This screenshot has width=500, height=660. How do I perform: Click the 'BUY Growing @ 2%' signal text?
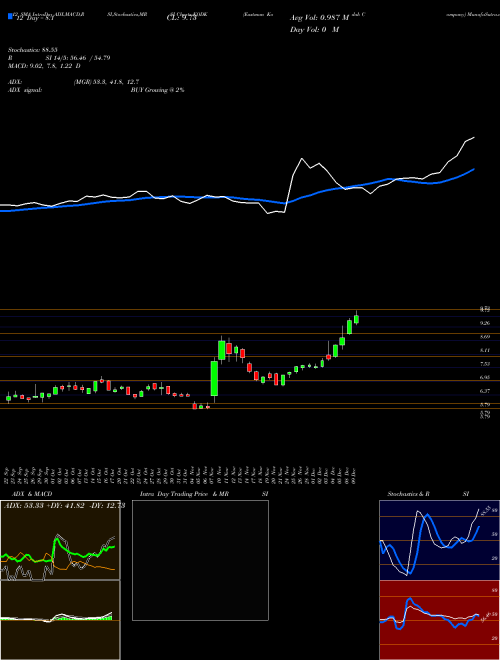tap(157, 90)
